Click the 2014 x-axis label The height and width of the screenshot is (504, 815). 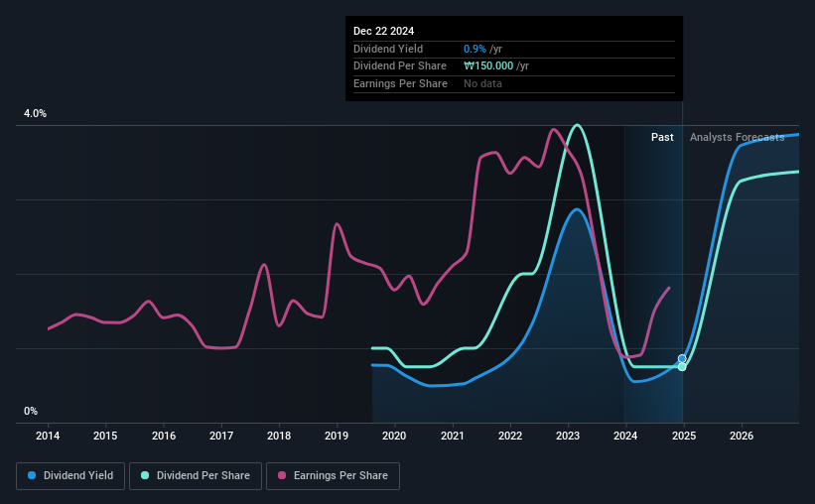(x=48, y=436)
